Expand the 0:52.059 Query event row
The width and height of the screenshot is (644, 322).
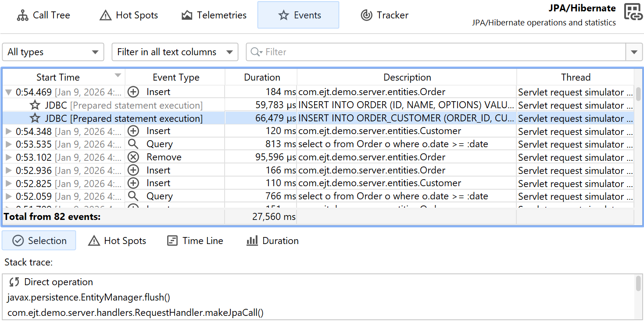tap(8, 196)
